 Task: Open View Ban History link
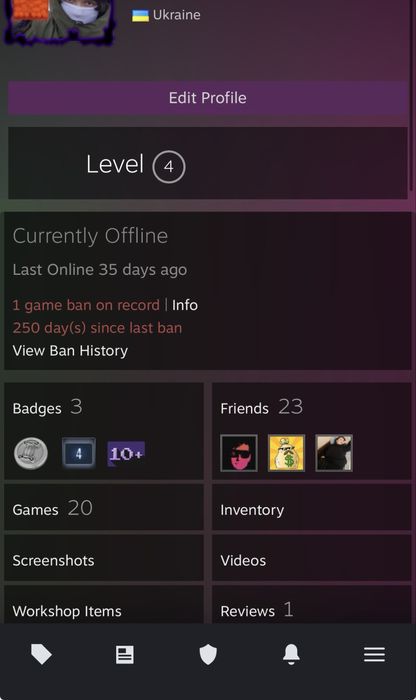tap(70, 351)
